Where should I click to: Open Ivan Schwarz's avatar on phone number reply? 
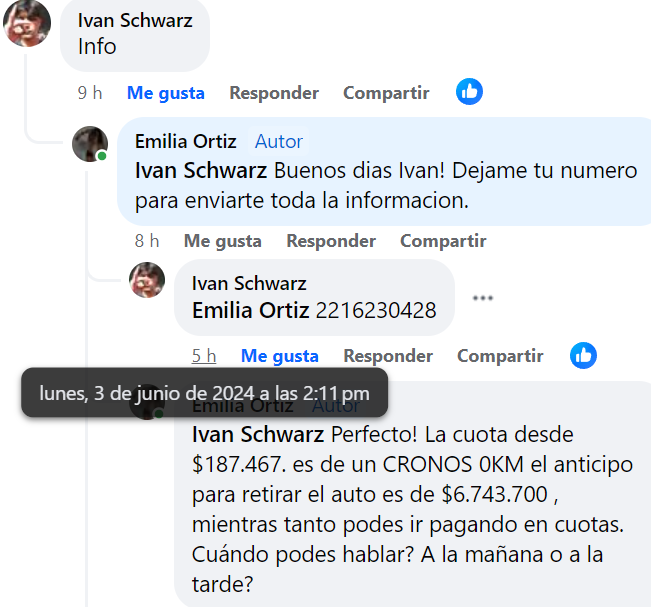pos(147,280)
